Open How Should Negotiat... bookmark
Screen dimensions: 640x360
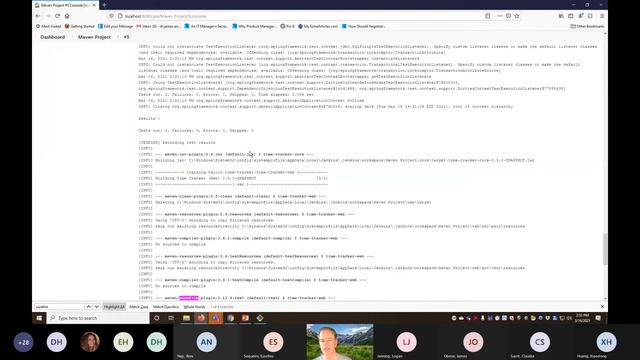(364, 26)
